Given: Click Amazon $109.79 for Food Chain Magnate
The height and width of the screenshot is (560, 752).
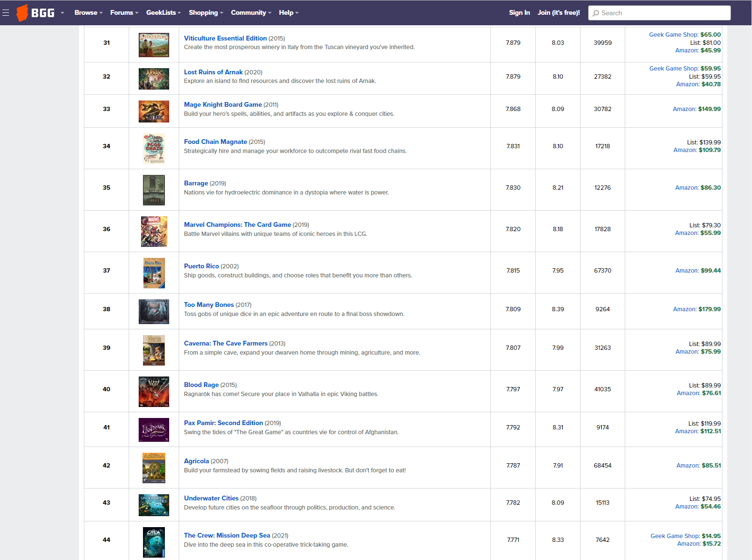Looking at the screenshot, I should click(697, 150).
